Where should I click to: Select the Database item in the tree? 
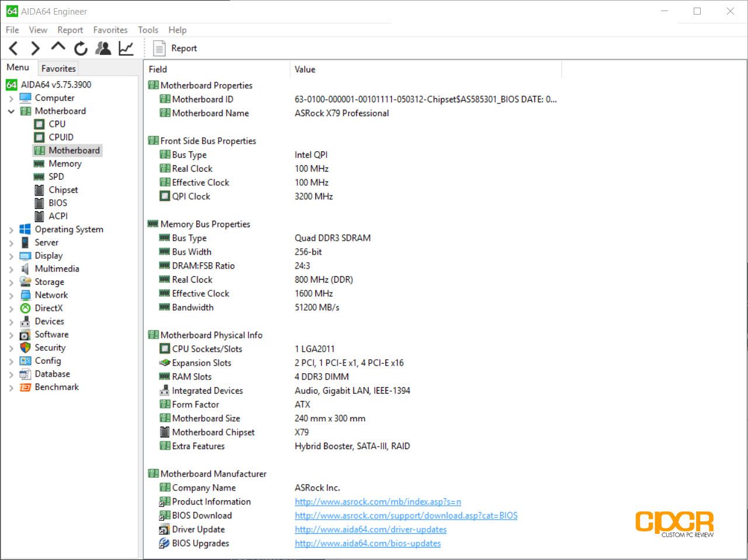point(52,374)
